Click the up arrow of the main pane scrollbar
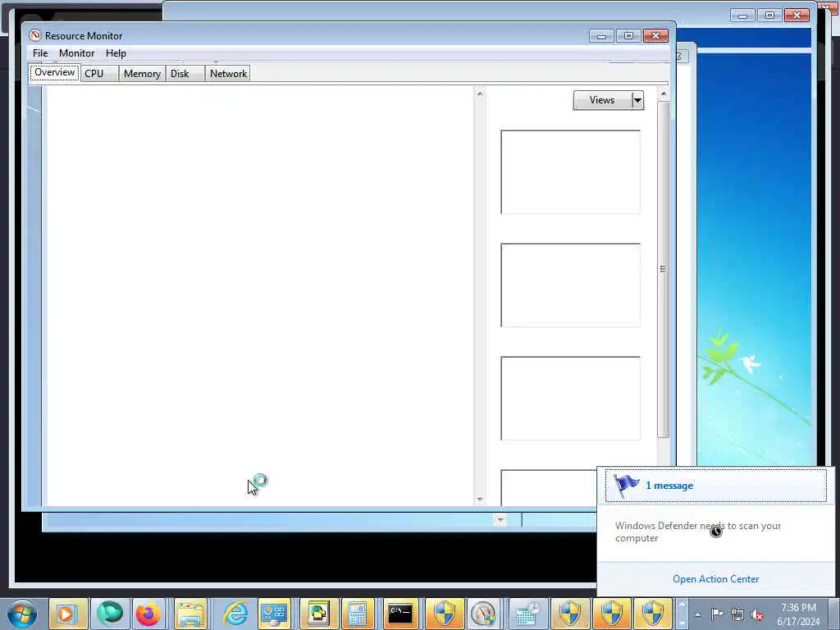Screen dimensions: 840x630 479,94
